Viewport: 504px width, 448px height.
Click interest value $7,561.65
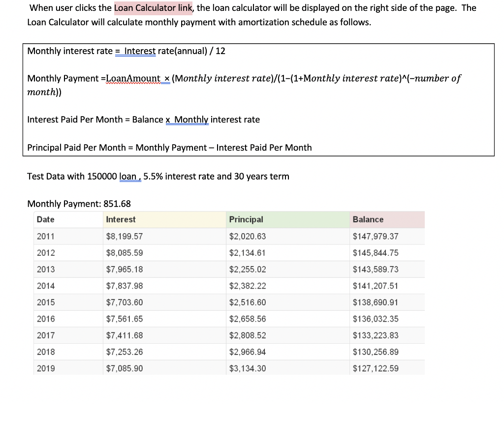125,319
